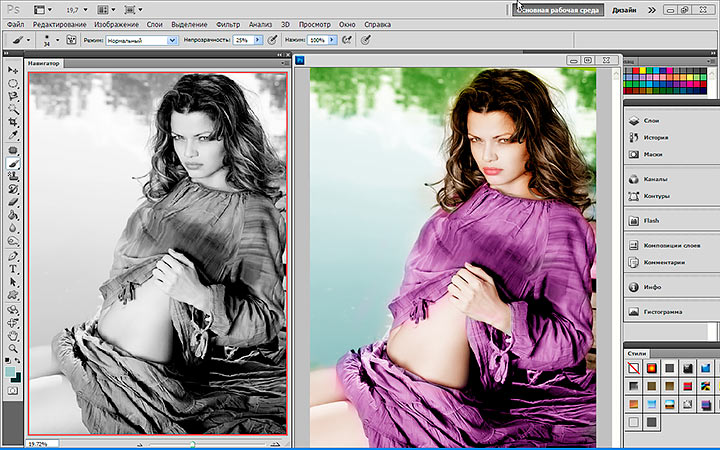Screen dimensions: 720x450
Task: Select the Dodge tool
Action: (13, 241)
